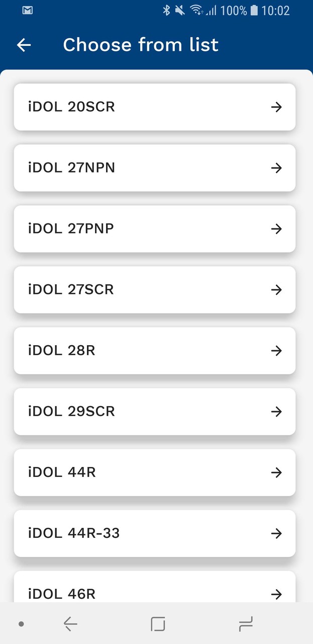Screen dimensions: 313x644
Task: Tap the home button at screen bottom
Action: [158, 623]
